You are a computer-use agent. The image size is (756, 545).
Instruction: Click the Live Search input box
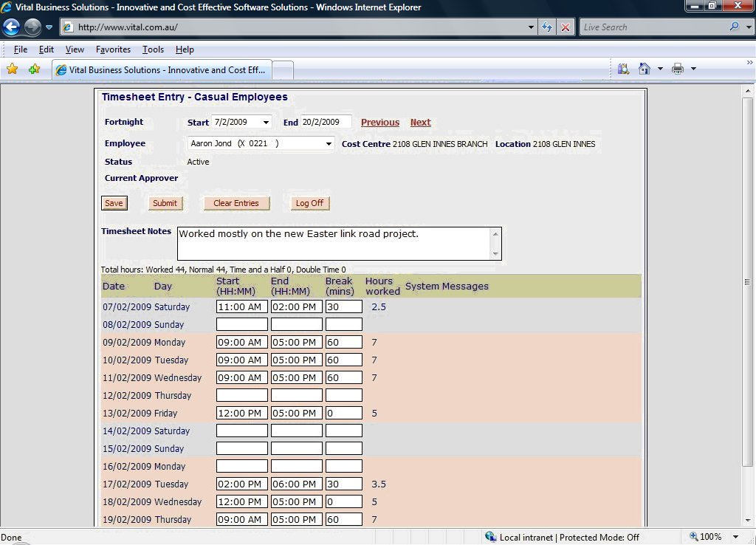[654, 27]
